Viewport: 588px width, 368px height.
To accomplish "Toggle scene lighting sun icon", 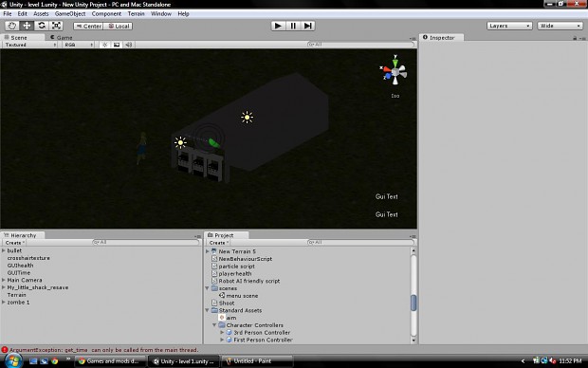I will pyautogui.click(x=104, y=45).
